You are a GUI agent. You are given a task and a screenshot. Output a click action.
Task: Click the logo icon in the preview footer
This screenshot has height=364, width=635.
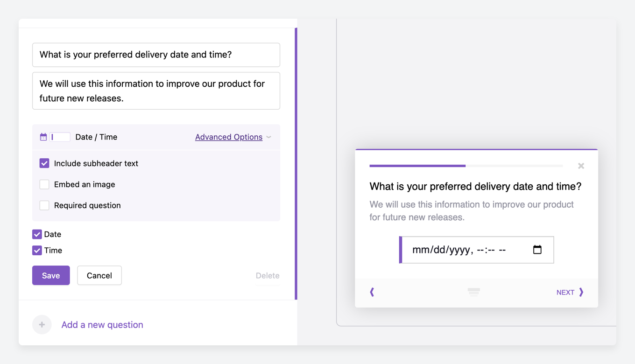tap(474, 292)
